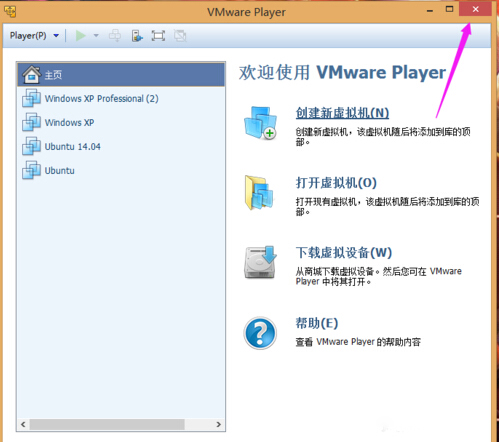Click 下载虚拟设备(W) link

[x=344, y=252]
